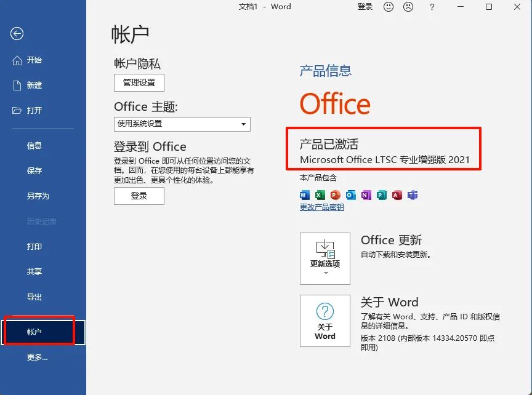Click the Access app icon under 本产品包含
Screen dimensions: 532x395
[397, 195]
